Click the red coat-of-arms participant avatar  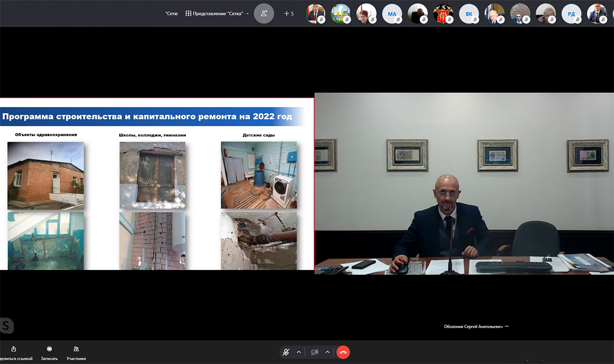(x=443, y=14)
